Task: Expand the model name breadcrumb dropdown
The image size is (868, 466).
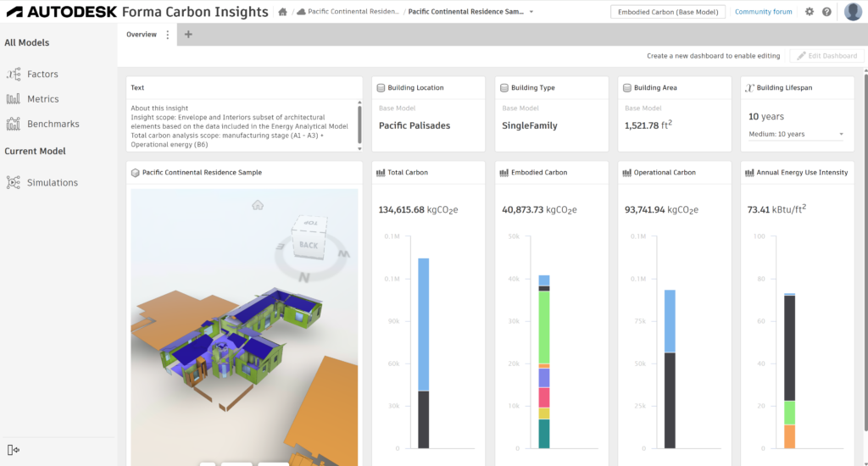Action: click(531, 12)
